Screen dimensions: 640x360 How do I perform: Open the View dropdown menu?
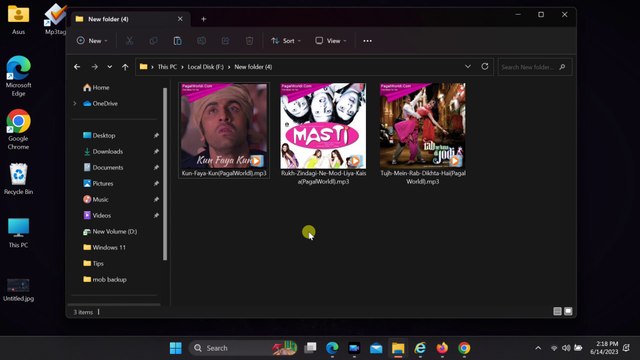[331, 41]
